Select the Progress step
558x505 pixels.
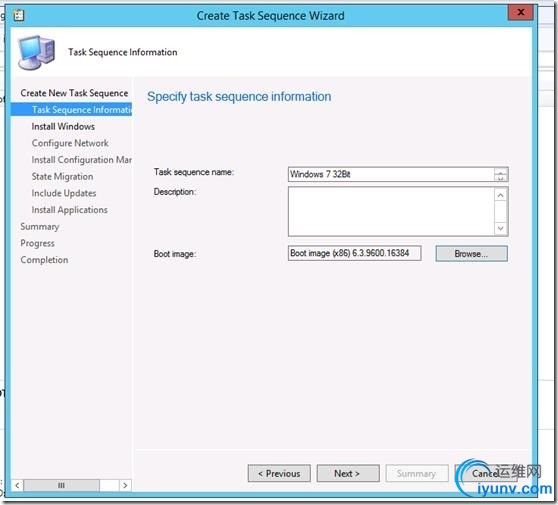[x=37, y=243]
